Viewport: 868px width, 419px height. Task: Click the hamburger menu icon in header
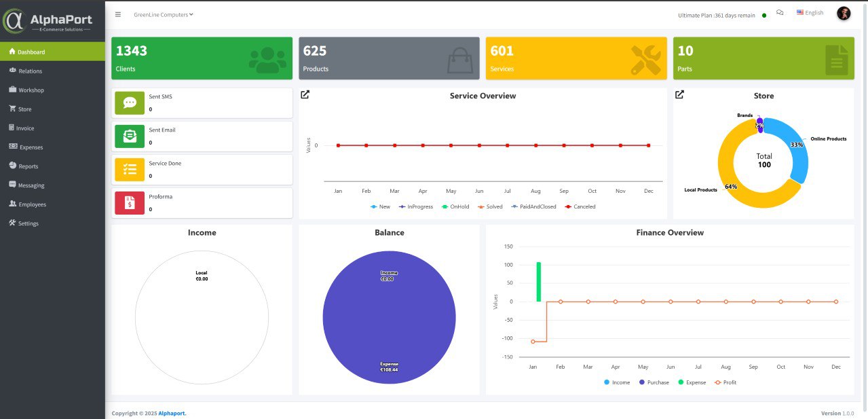[x=118, y=14]
